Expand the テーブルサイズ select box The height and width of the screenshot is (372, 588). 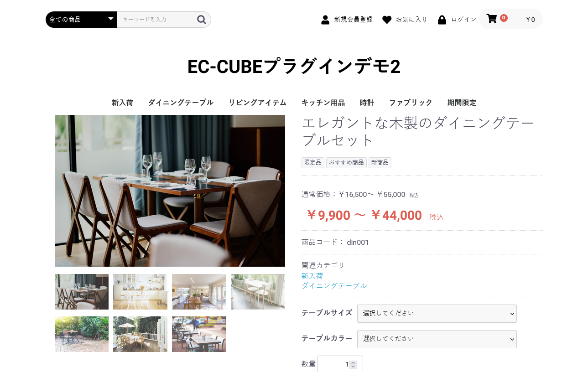(437, 314)
